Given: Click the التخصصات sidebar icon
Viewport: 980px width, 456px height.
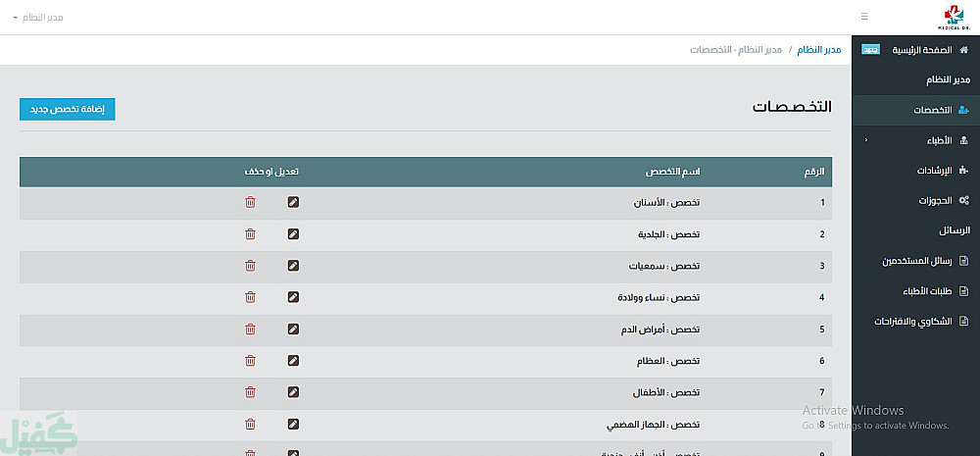Looking at the screenshot, I should (963, 110).
